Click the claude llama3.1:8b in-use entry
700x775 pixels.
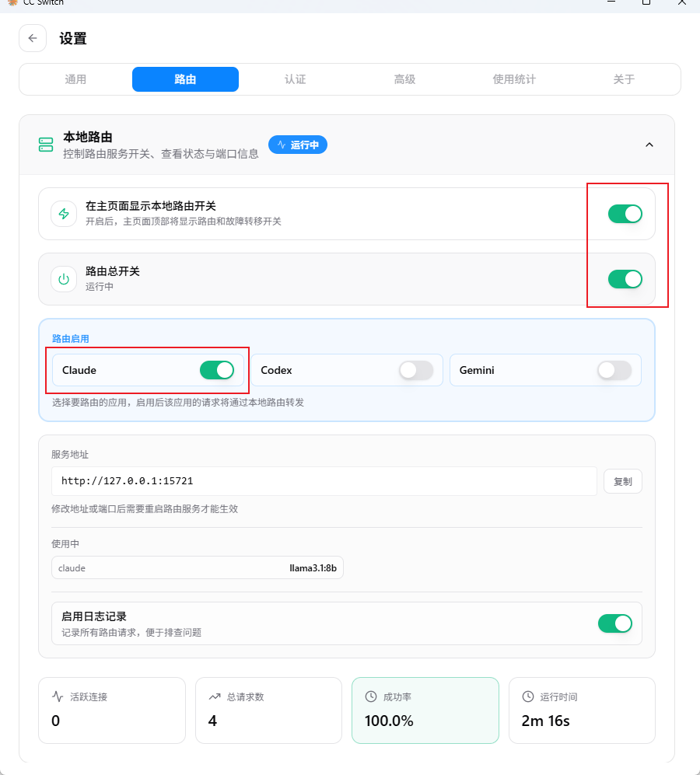198,568
